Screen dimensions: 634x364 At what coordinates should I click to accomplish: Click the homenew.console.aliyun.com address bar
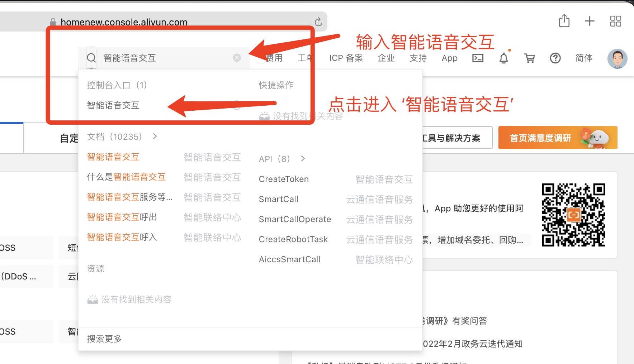pyautogui.click(x=124, y=22)
